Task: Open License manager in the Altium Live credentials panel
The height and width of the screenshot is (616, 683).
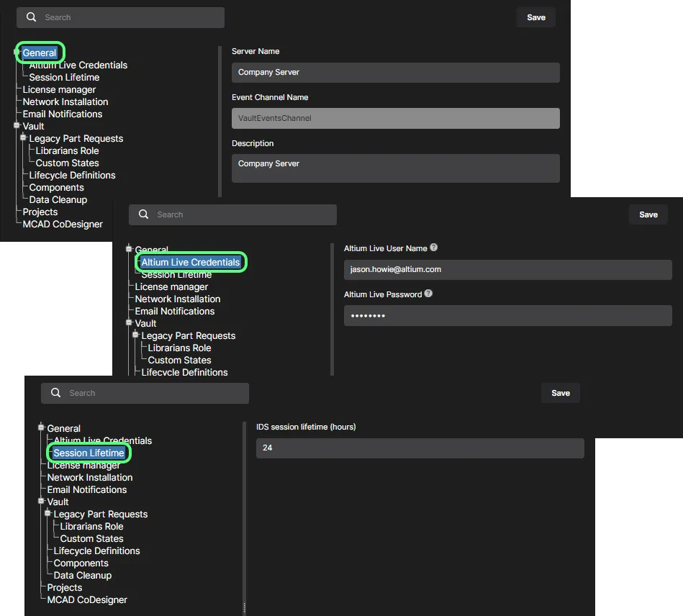Action: (x=171, y=286)
